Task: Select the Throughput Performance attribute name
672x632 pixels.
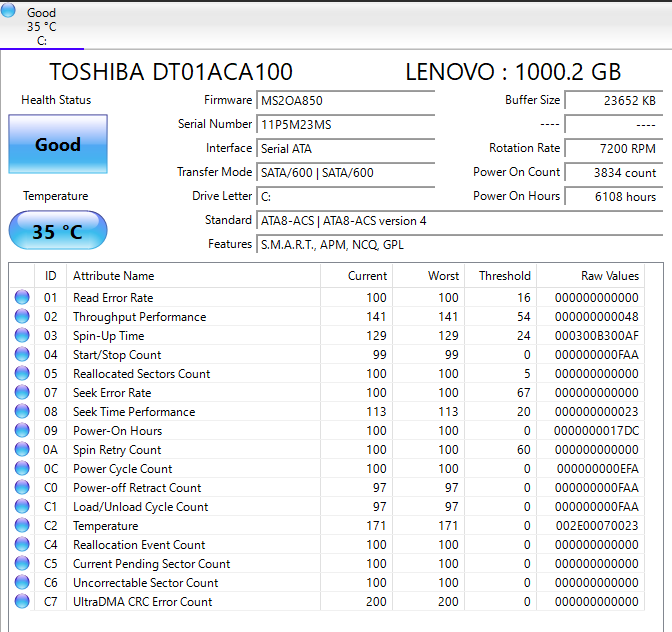Action: pos(140,317)
